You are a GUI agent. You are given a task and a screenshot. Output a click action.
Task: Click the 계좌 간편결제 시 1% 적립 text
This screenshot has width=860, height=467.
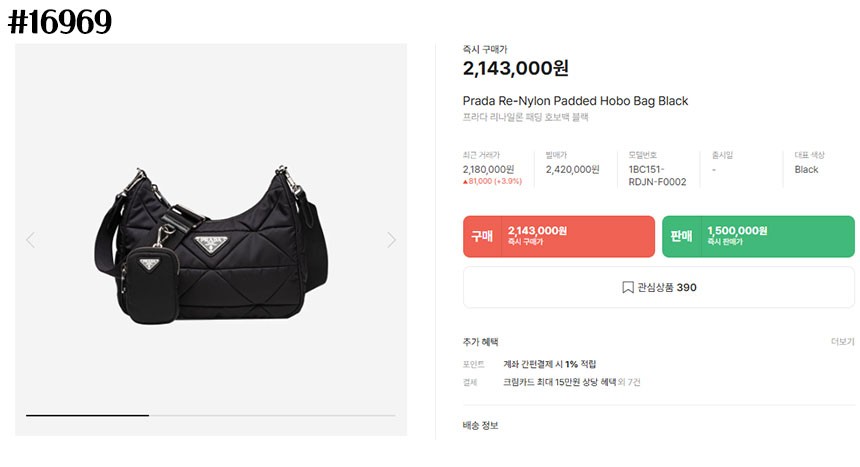(549, 364)
